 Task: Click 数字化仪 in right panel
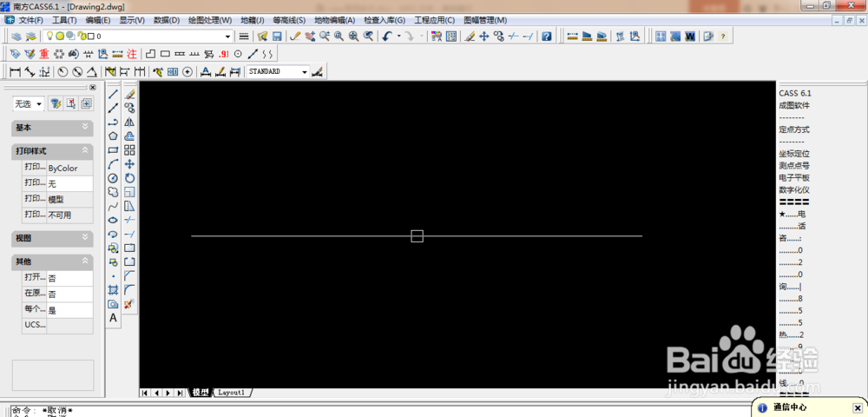pyautogui.click(x=794, y=190)
